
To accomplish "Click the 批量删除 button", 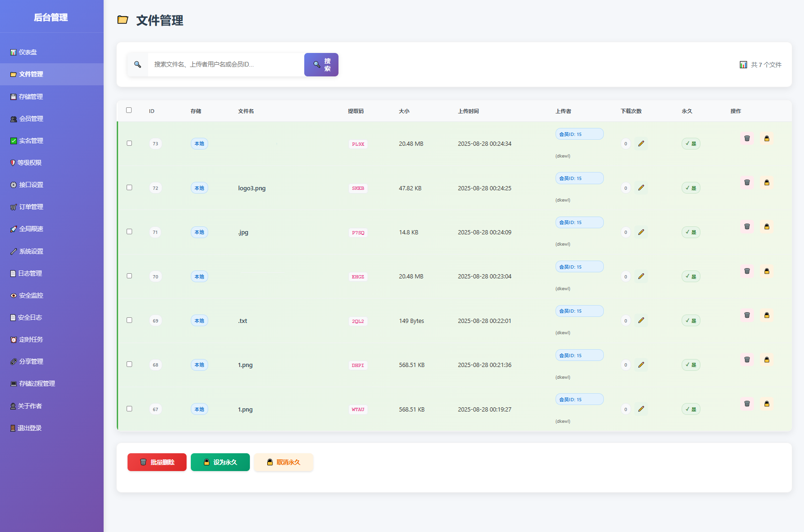I will pos(157,462).
